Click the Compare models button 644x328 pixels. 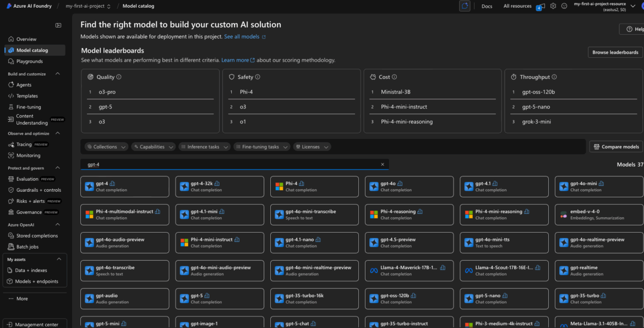coord(616,147)
